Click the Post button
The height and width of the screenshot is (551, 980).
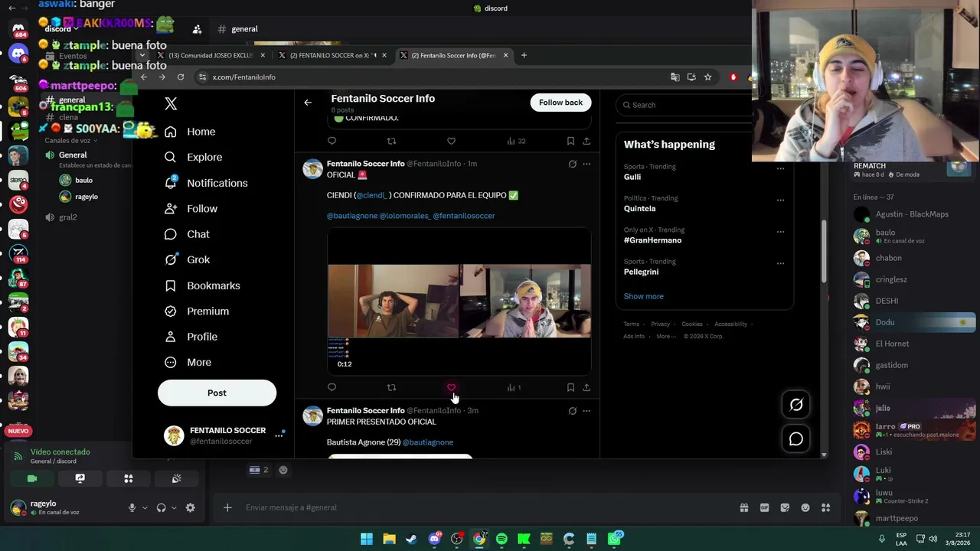[x=217, y=393]
